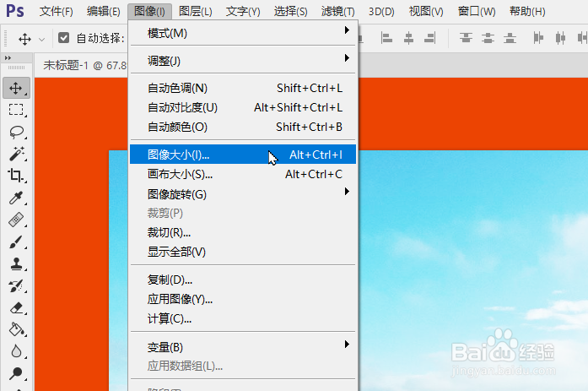Screen dimensions: 588x391
Task: Select the Clone Stamp tool
Action: (16, 263)
